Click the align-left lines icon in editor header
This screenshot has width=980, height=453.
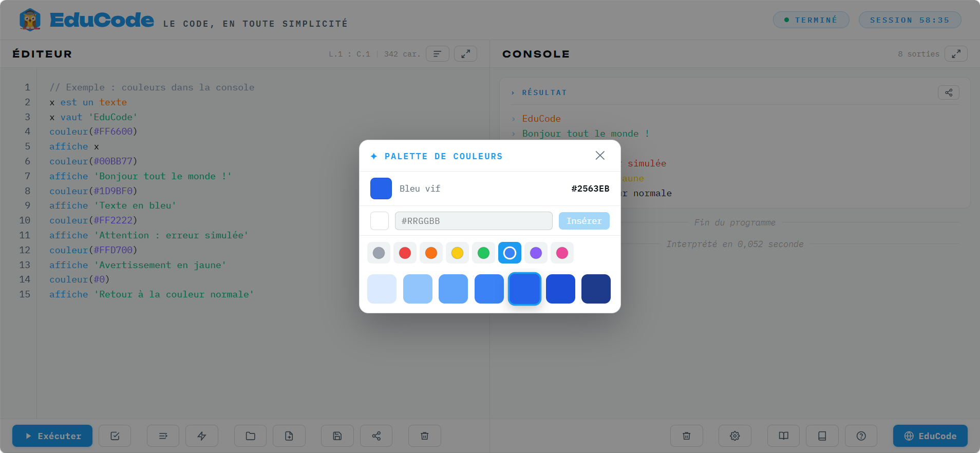click(x=438, y=54)
